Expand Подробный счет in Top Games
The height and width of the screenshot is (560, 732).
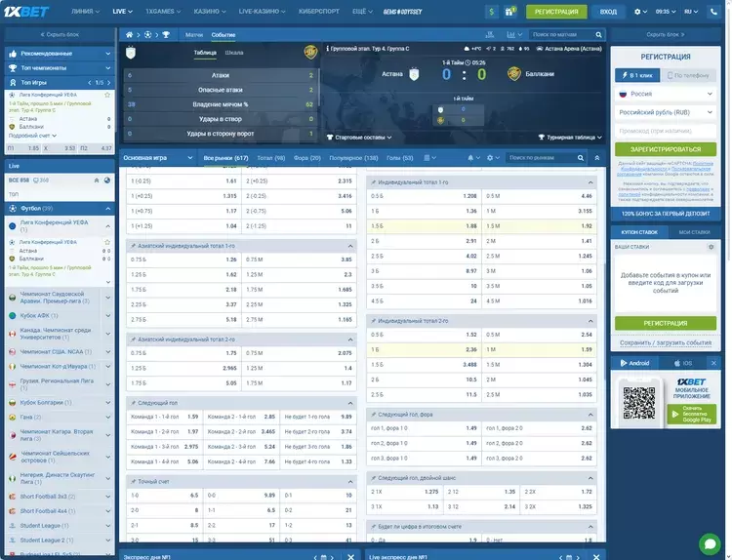pyautogui.click(x=32, y=136)
